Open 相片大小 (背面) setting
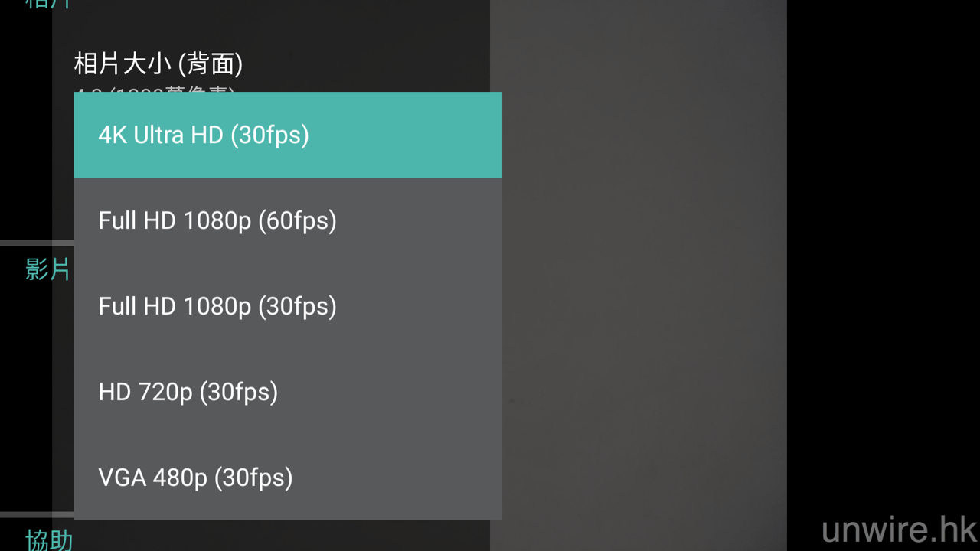This screenshot has width=980, height=551. tap(158, 64)
